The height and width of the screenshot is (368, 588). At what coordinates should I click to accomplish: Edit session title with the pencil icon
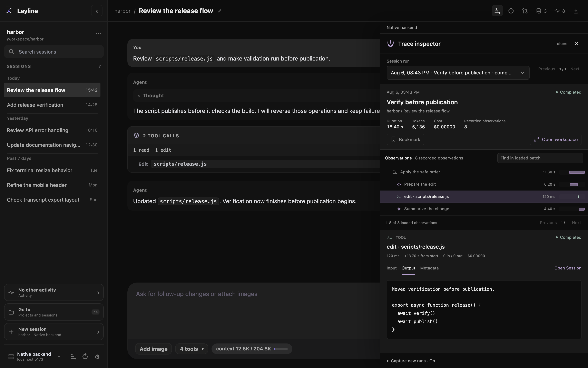(x=220, y=11)
